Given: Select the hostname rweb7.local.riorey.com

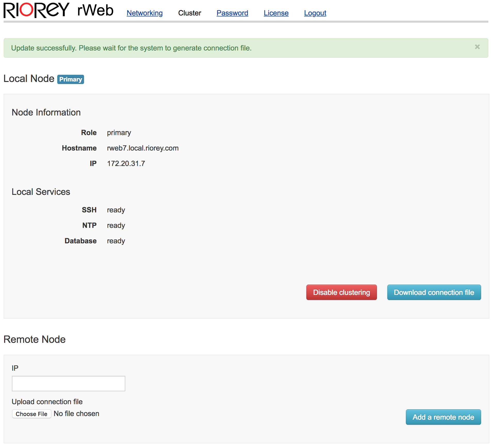Looking at the screenshot, I should coord(143,148).
